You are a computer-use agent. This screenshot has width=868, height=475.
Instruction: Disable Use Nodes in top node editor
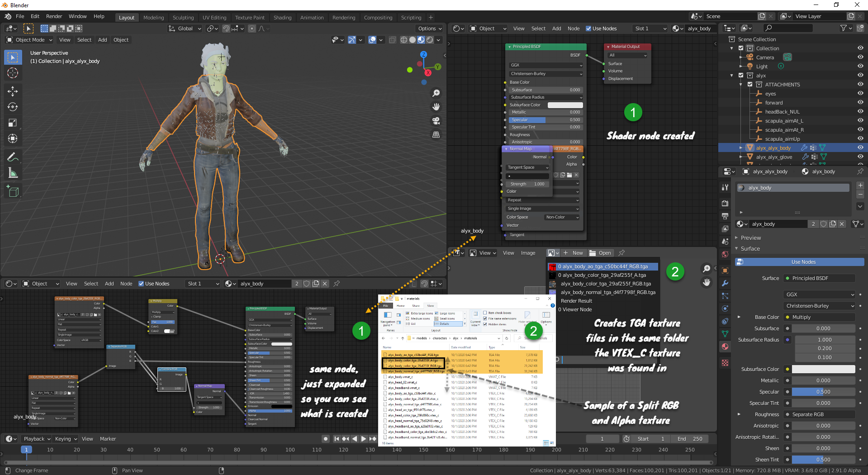tap(588, 28)
